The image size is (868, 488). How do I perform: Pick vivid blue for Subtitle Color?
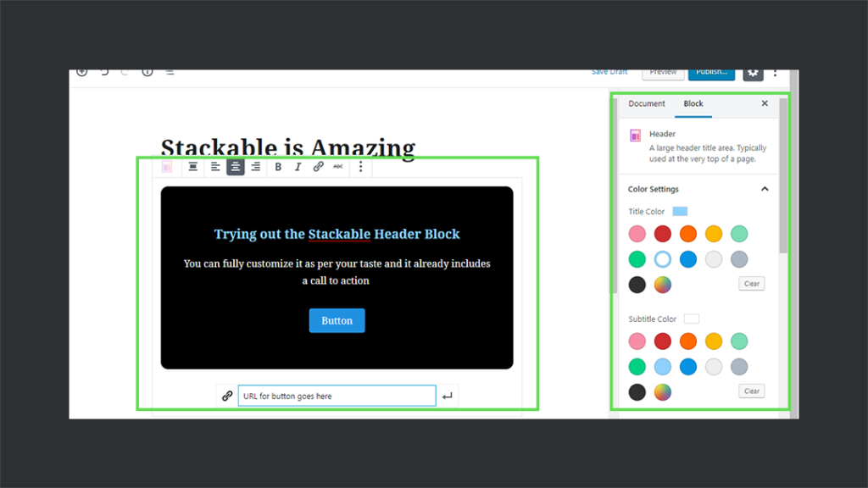tap(688, 367)
